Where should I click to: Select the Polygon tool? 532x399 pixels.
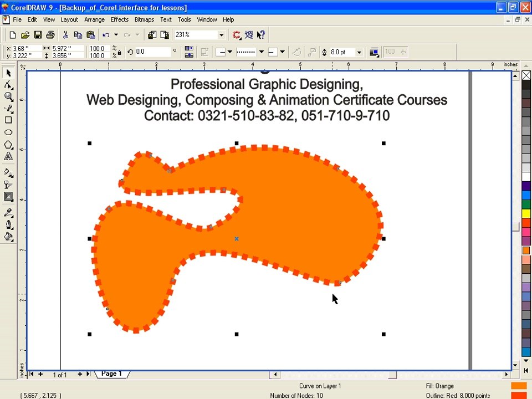pyautogui.click(x=8, y=145)
